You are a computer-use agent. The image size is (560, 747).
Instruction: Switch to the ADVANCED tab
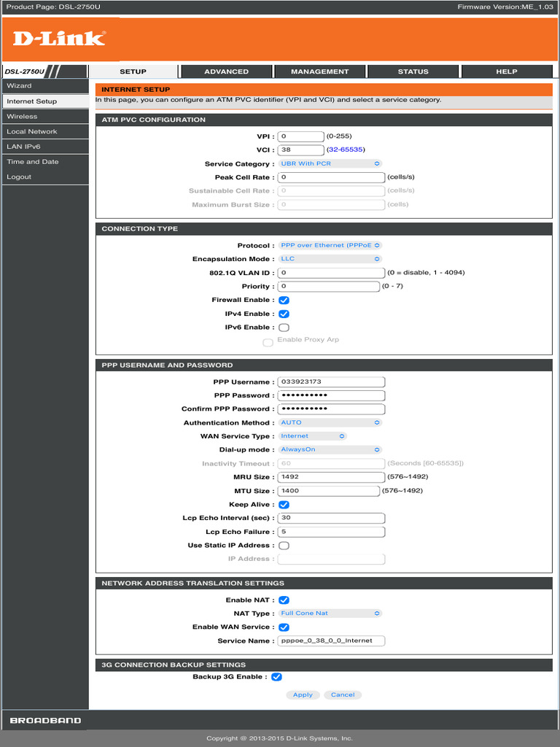[x=226, y=71]
